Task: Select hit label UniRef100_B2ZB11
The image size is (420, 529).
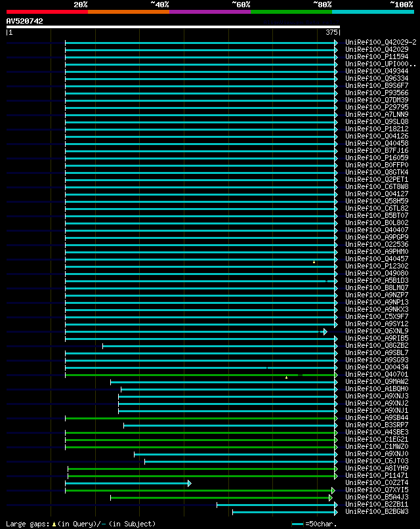Action: 377,504
